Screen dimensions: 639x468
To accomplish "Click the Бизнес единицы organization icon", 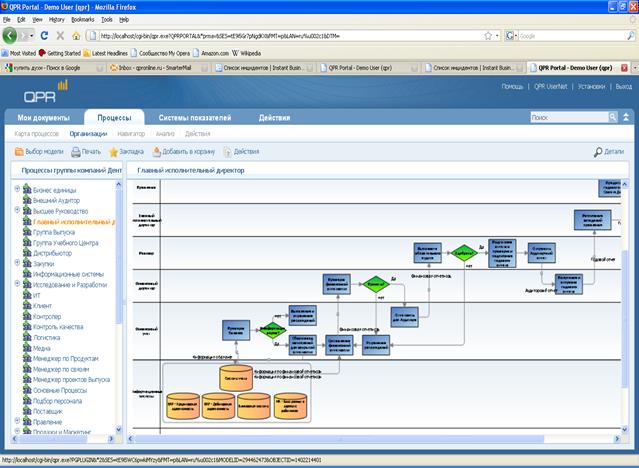I will 27,190.
